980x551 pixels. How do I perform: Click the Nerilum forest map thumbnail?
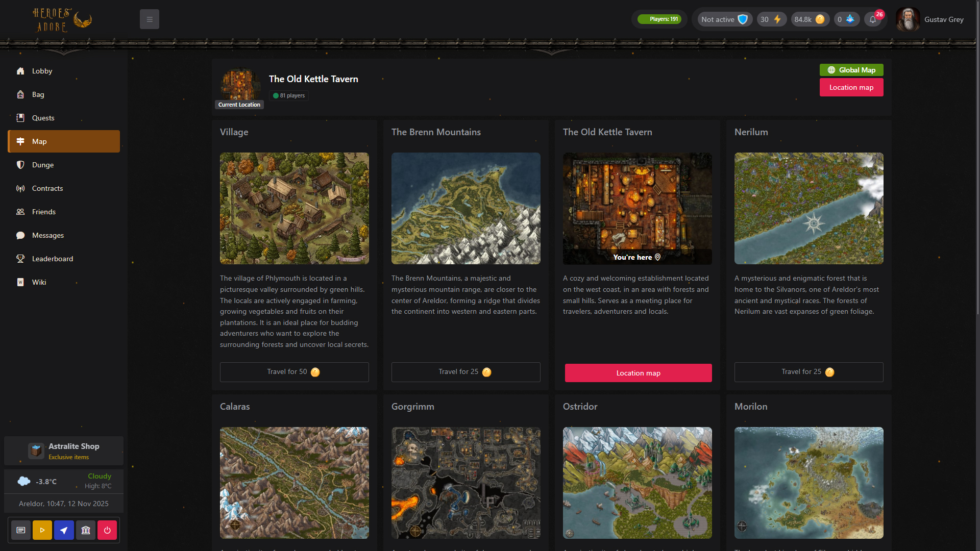coord(808,208)
